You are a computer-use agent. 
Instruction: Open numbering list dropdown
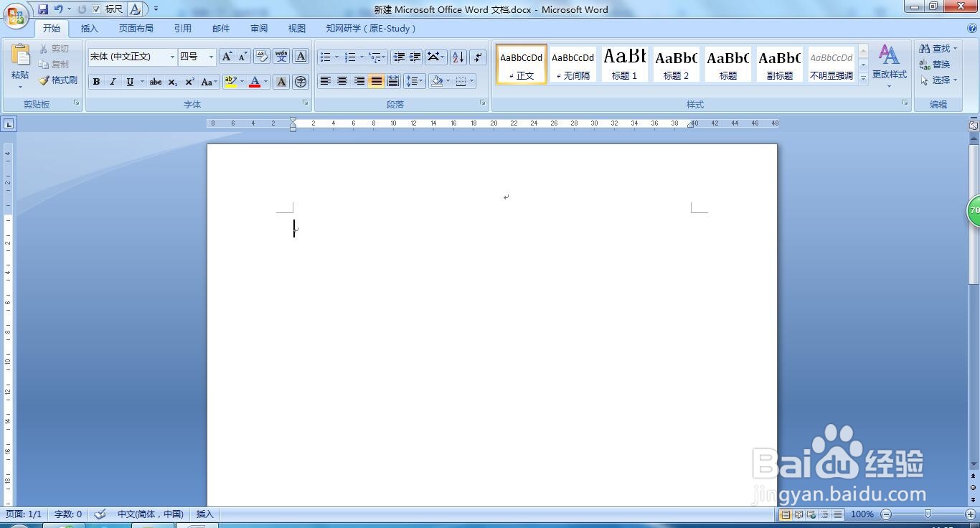click(362, 57)
